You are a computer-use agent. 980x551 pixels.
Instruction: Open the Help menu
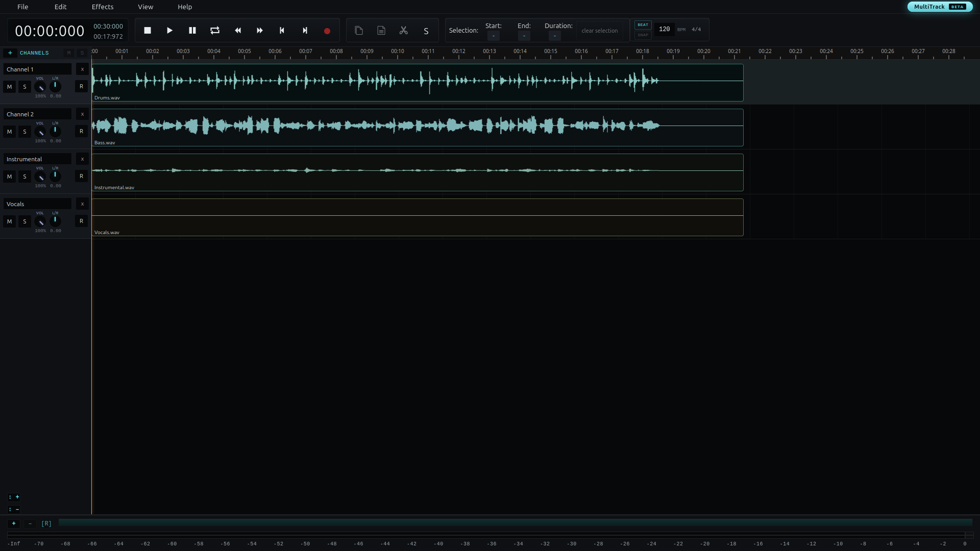coord(185,7)
